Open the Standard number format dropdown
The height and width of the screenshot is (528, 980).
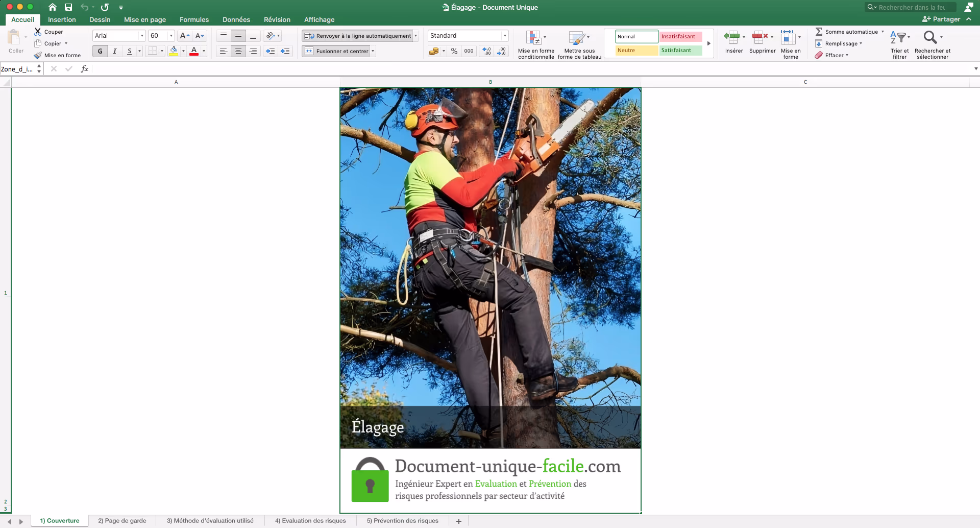point(505,36)
